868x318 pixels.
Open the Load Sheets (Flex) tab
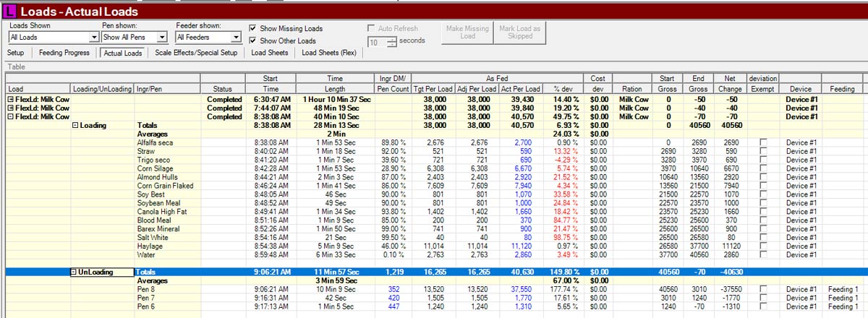click(x=329, y=53)
